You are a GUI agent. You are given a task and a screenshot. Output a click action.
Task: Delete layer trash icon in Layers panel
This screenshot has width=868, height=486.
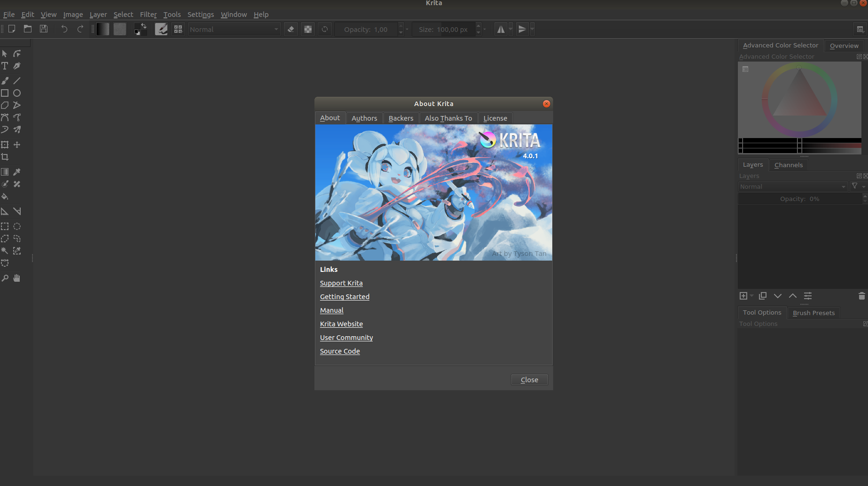861,296
